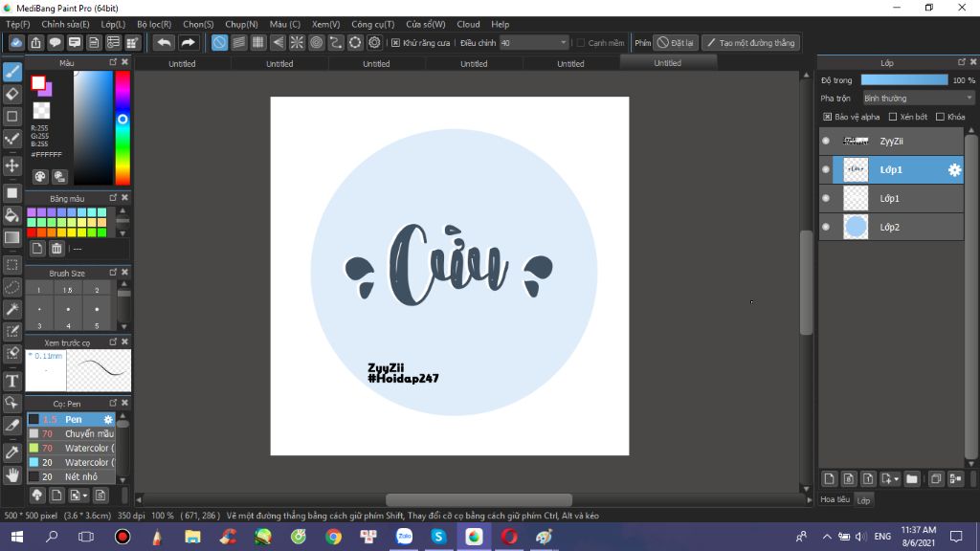Screen dimensions: 980x551
Task: Enable Xén bớt checkbox
Action: click(x=893, y=117)
